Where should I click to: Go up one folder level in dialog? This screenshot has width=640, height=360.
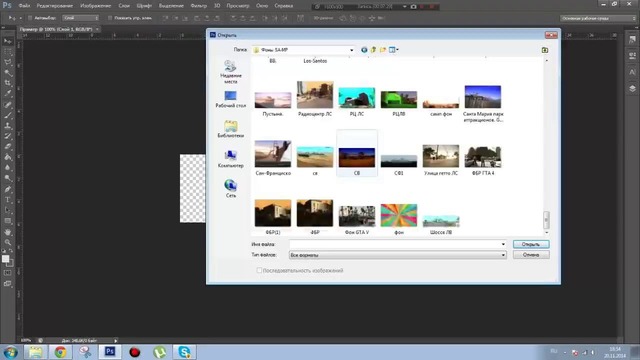coord(373,50)
